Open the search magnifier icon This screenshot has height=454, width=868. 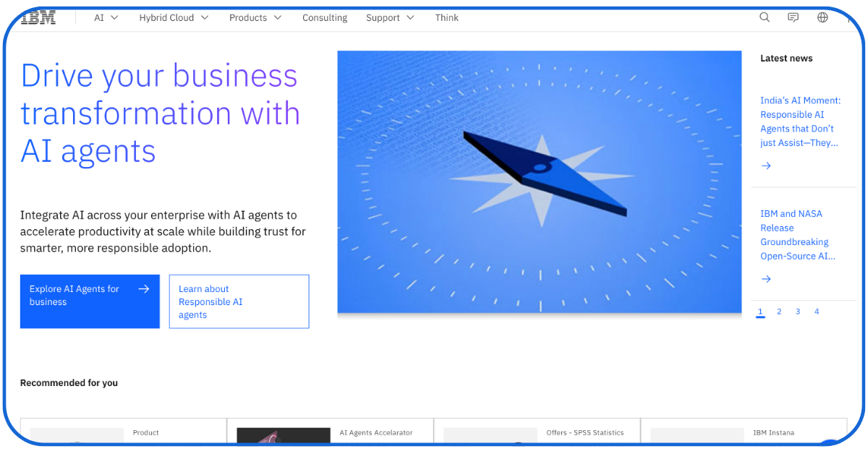coord(765,18)
